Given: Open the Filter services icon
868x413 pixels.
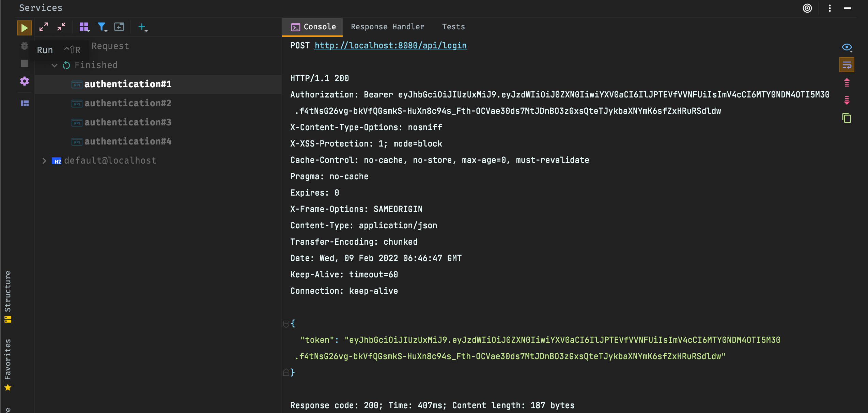Looking at the screenshot, I should coord(102,27).
